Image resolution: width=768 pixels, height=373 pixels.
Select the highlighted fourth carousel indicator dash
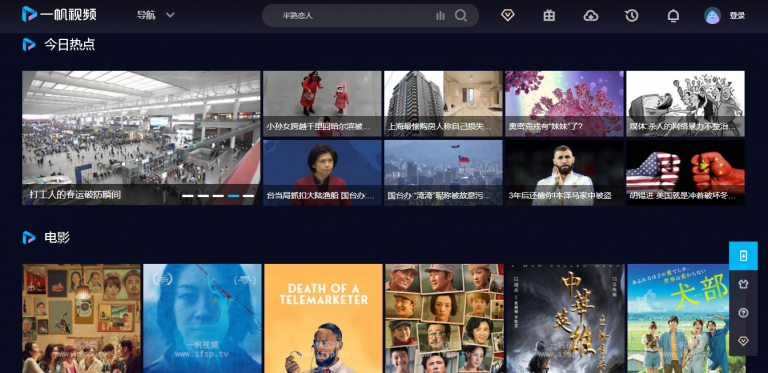click(233, 196)
